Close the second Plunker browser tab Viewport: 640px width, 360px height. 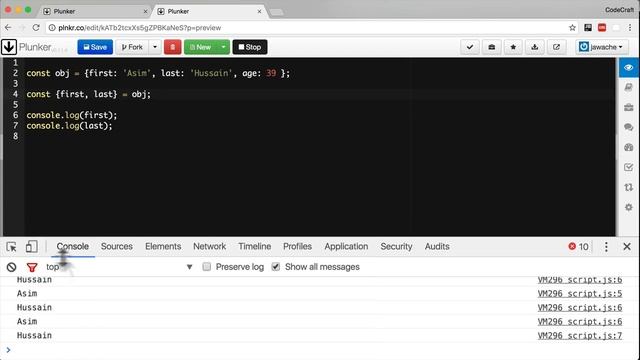coord(259,11)
